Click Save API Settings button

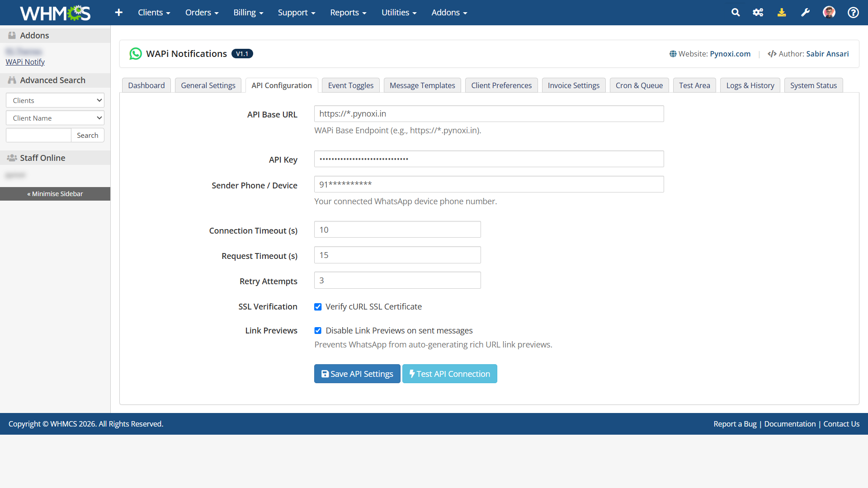click(x=357, y=374)
